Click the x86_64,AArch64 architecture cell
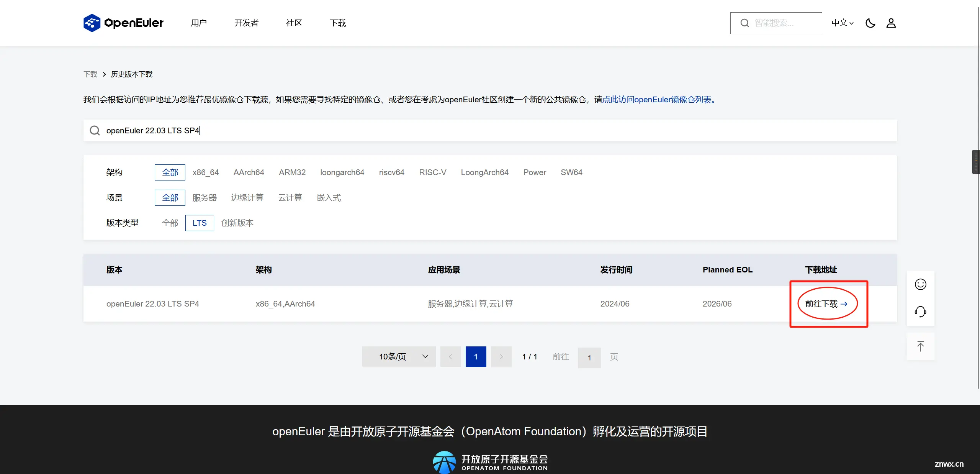This screenshot has width=980, height=474. [285, 304]
